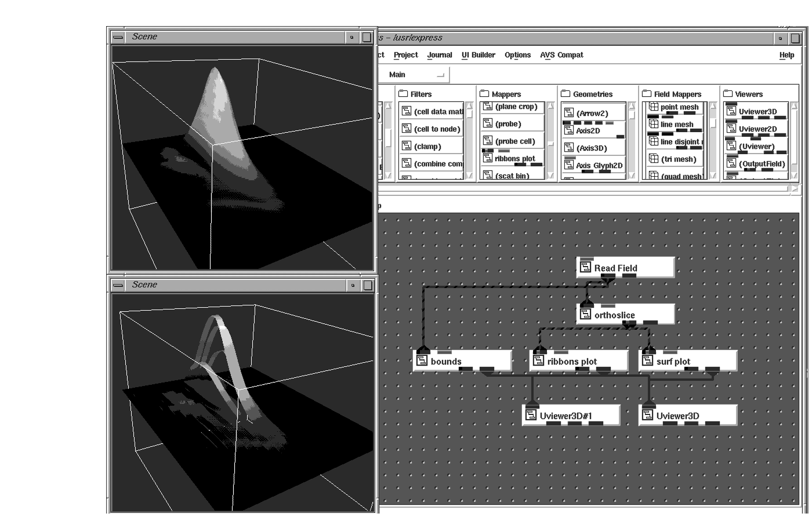
Task: Select the surf plot module icon
Action: (647, 362)
